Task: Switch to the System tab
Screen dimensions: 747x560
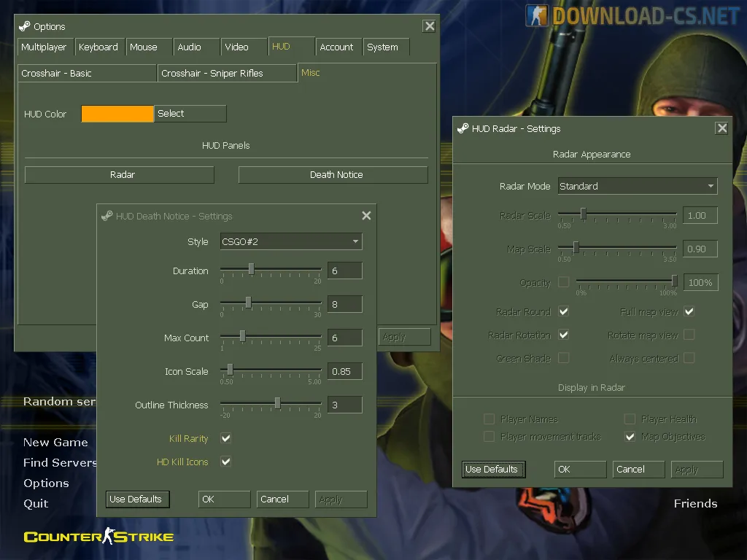Action: point(386,47)
